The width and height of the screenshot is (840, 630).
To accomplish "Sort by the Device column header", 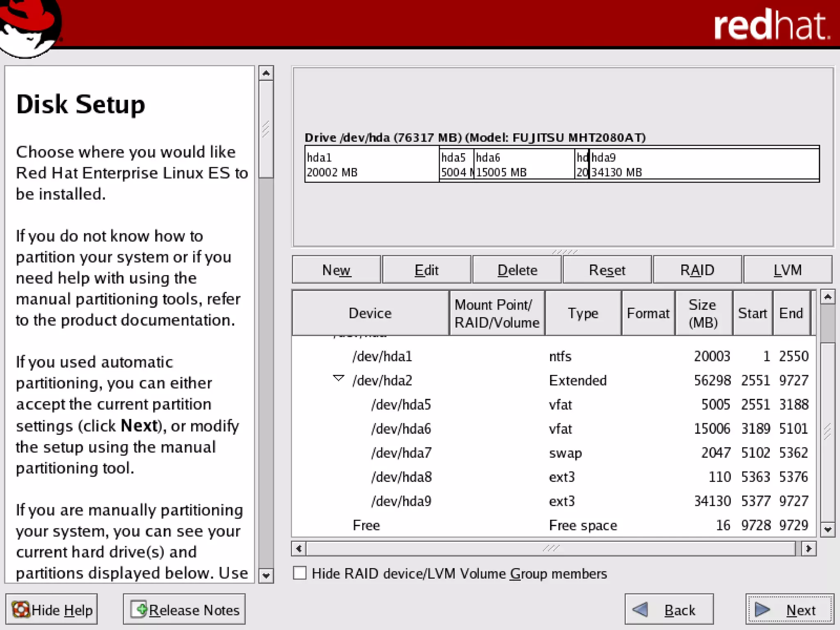I will tap(370, 313).
